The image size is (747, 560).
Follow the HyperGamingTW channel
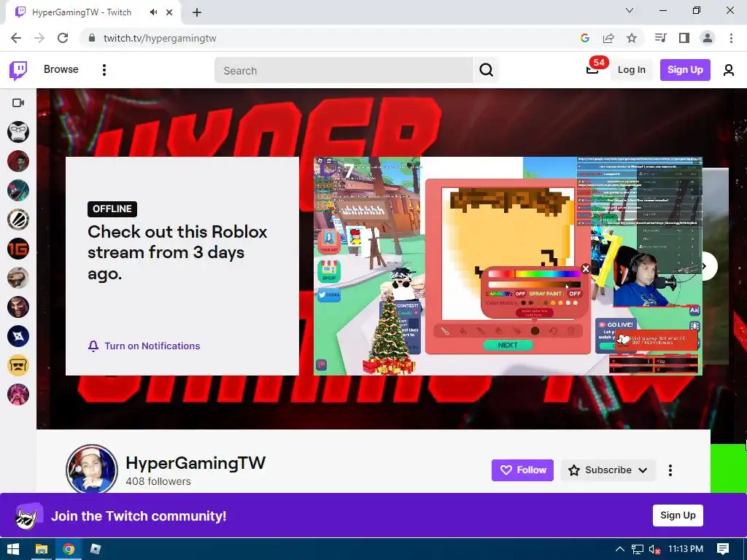[x=522, y=470]
